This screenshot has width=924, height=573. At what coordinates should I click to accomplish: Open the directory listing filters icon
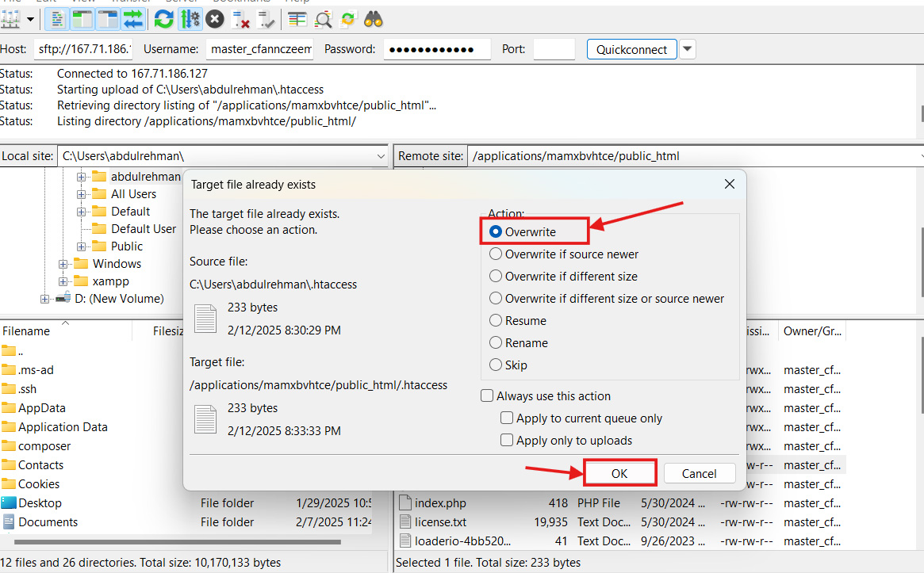point(297,19)
